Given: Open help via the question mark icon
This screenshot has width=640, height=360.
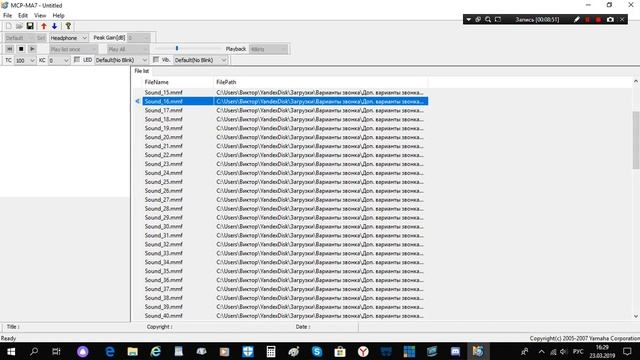Looking at the screenshot, I should (x=68, y=26).
